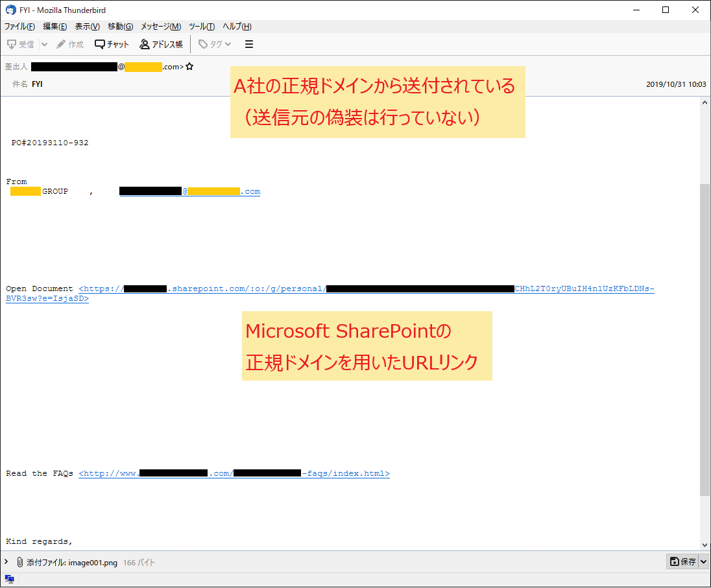Expand the attachment pane chevron
This screenshot has height=588, width=711.
pos(6,562)
